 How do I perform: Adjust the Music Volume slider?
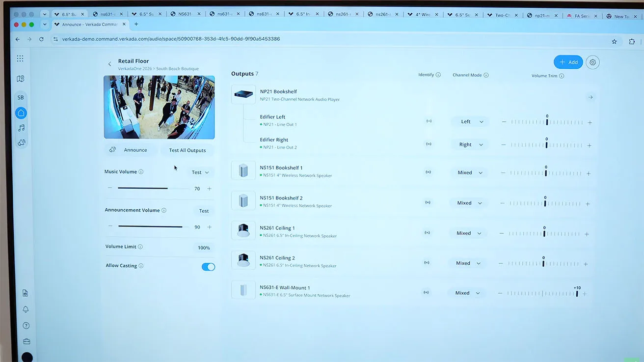(153, 188)
